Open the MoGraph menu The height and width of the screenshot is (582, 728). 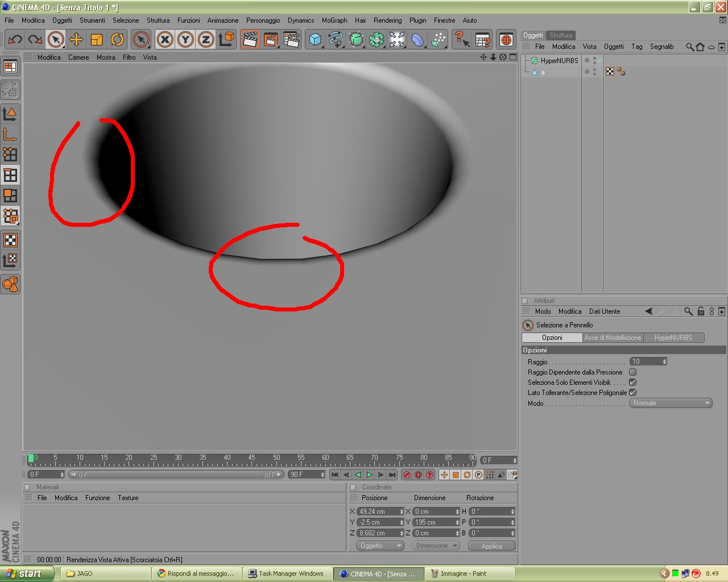click(334, 20)
